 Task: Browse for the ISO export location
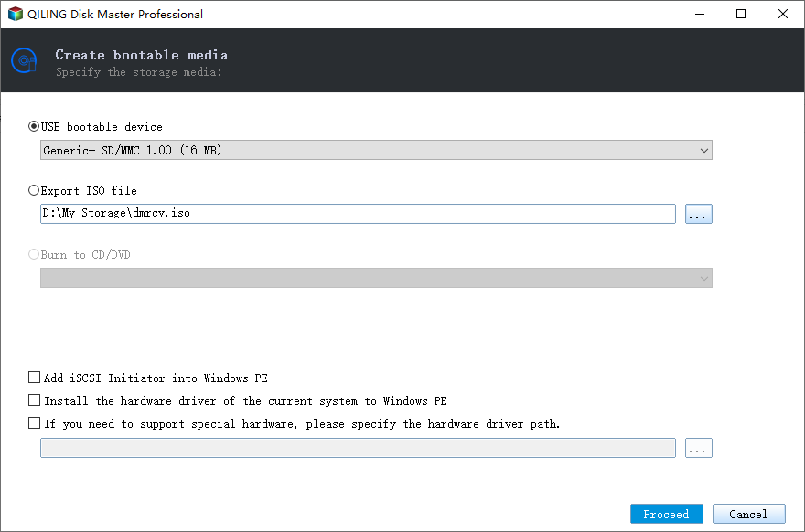pos(698,214)
